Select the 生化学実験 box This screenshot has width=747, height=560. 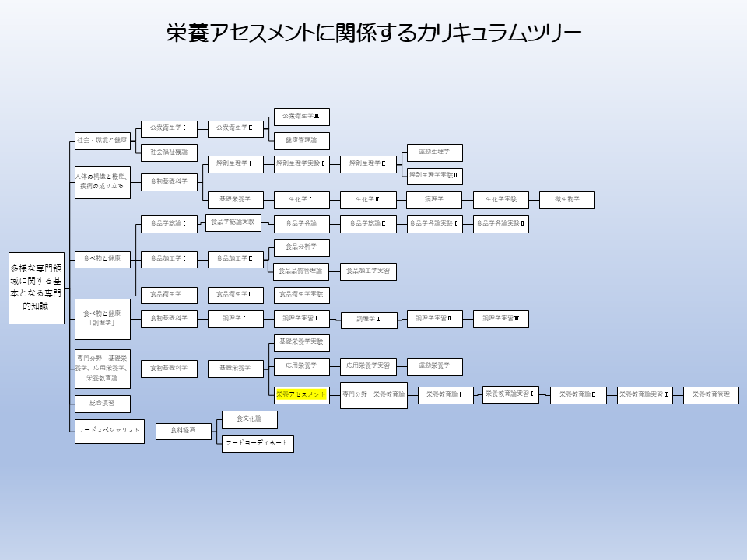point(501,200)
